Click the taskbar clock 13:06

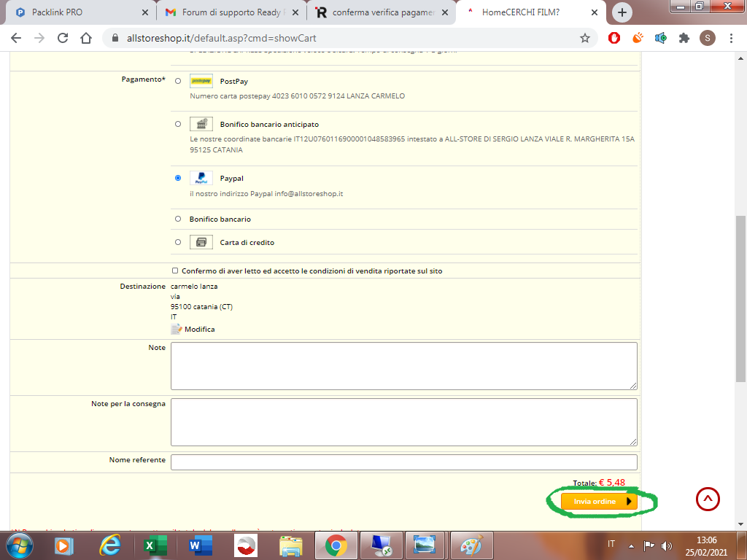(x=706, y=540)
